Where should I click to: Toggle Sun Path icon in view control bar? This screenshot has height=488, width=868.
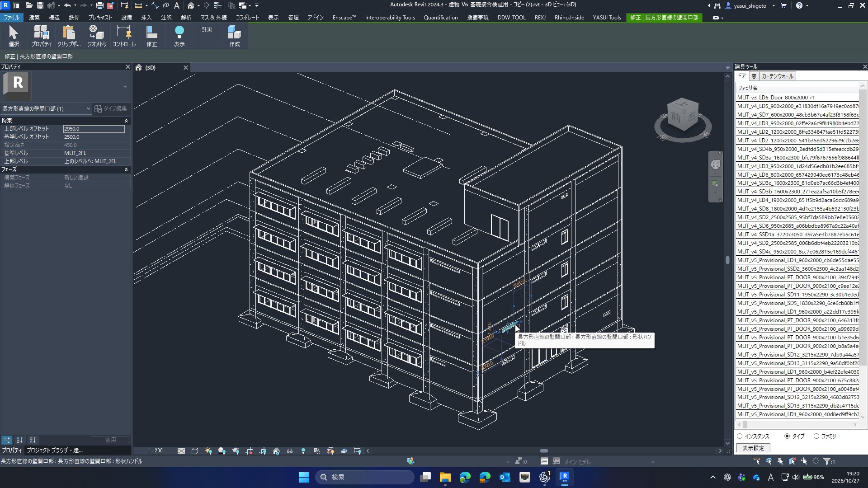[x=208, y=451]
